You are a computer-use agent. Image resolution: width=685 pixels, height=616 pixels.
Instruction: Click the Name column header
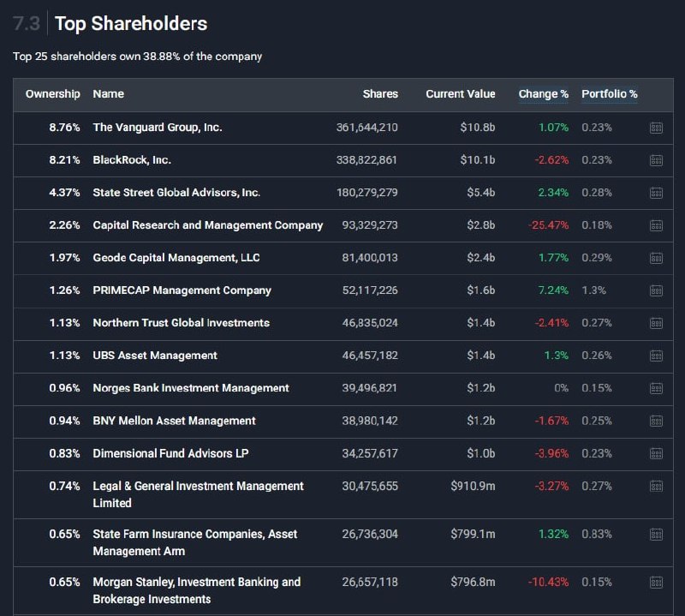[109, 94]
